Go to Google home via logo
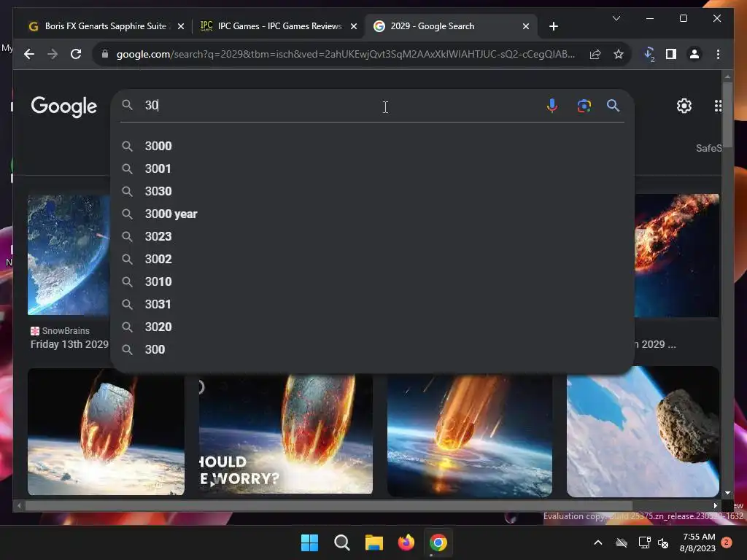This screenshot has width=747, height=560. click(64, 106)
